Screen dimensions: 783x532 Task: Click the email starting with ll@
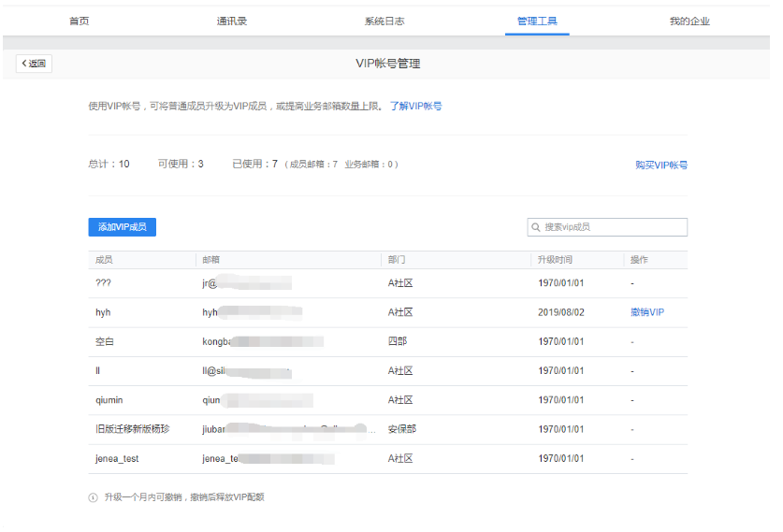pyautogui.click(x=247, y=371)
